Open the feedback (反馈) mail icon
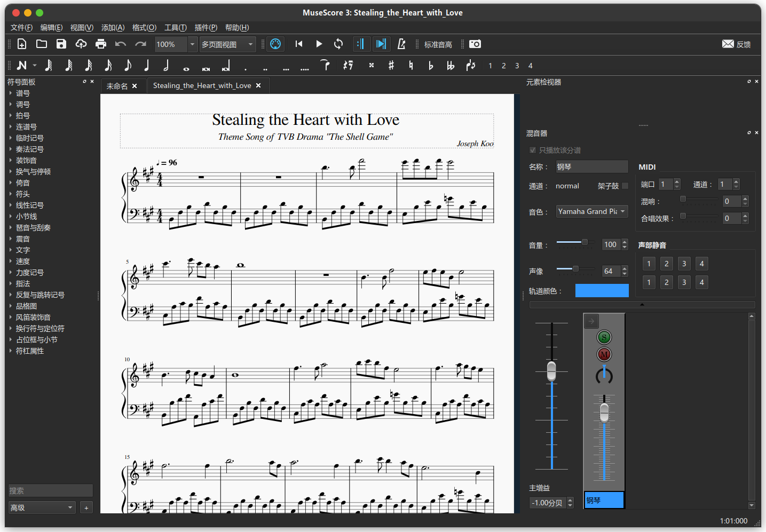Screen dimensions: 766x532 (728, 44)
